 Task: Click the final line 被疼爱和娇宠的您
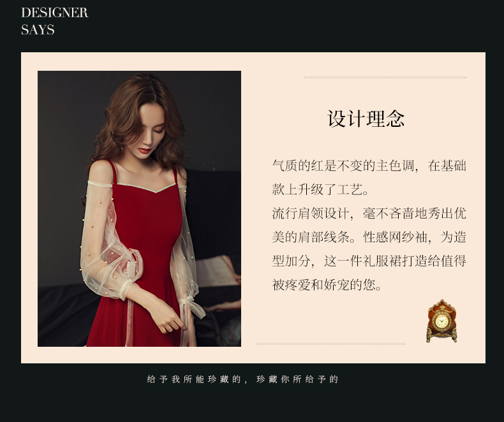tap(327, 284)
